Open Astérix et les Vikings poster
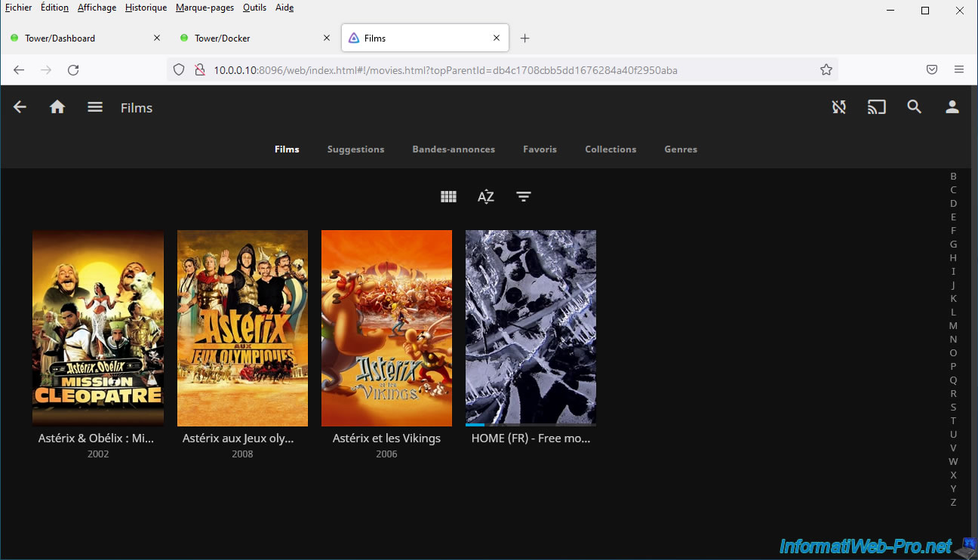The image size is (978, 560). click(x=386, y=328)
